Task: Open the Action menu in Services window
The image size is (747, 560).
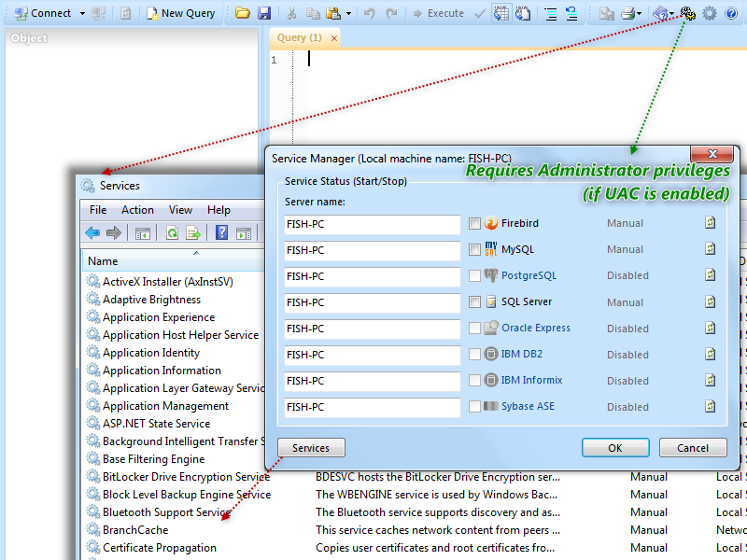Action: 137,210
